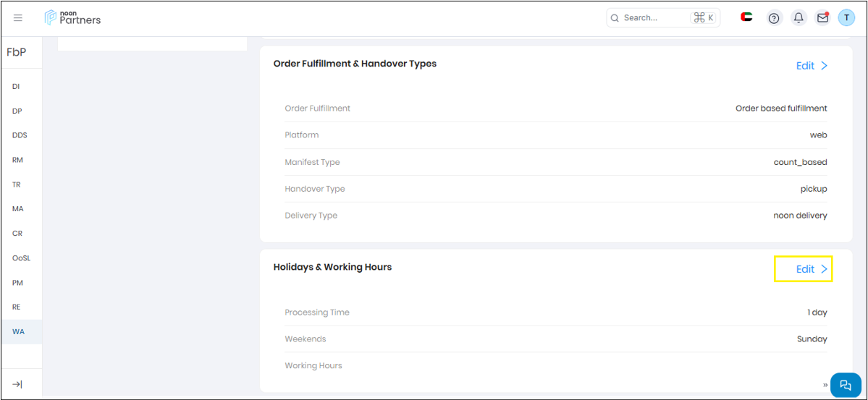
Task: Click the noon Partners logo
Action: coord(72,17)
